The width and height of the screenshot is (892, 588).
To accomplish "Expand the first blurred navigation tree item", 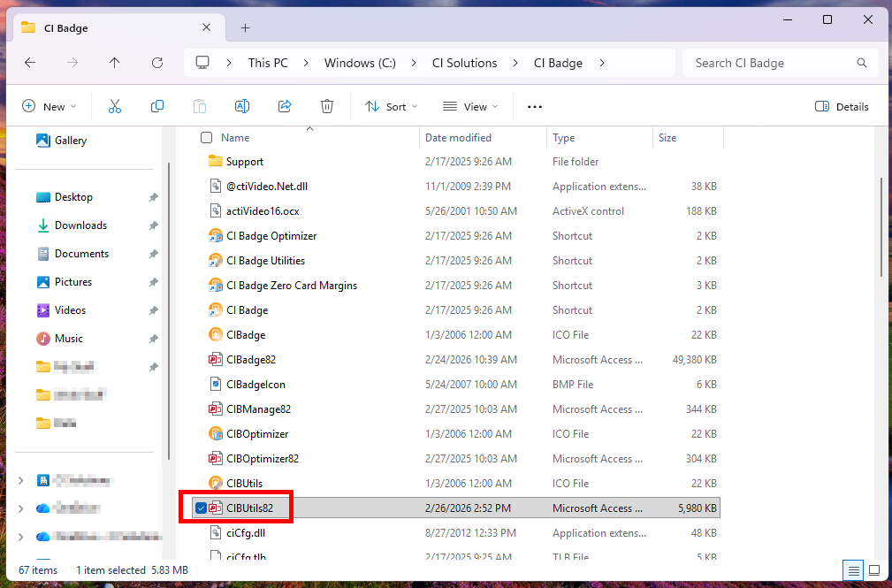I will (21, 480).
